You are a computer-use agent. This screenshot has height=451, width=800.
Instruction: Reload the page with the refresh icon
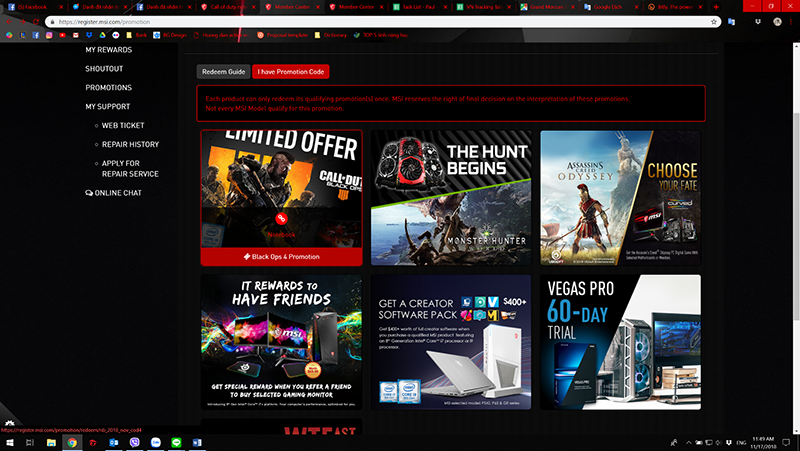(x=36, y=22)
